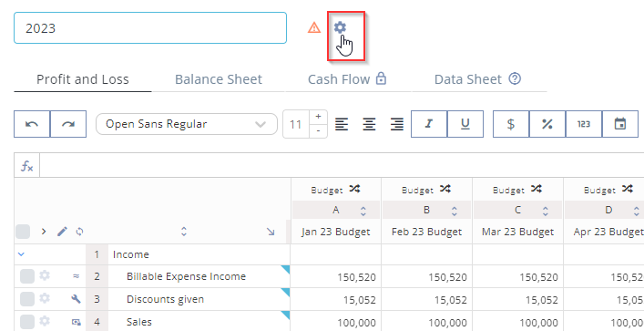Image resolution: width=644 pixels, height=331 pixels.
Task: Undo the last change
Action: click(32, 124)
